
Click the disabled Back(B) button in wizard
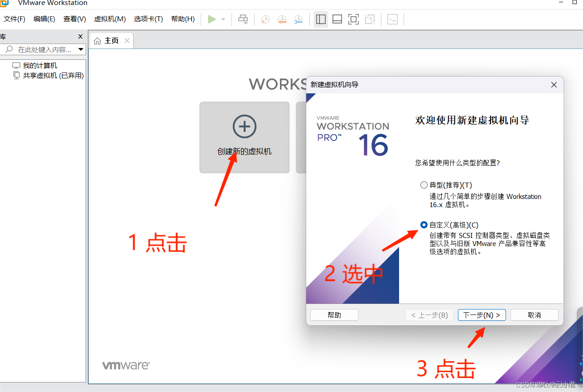click(429, 315)
